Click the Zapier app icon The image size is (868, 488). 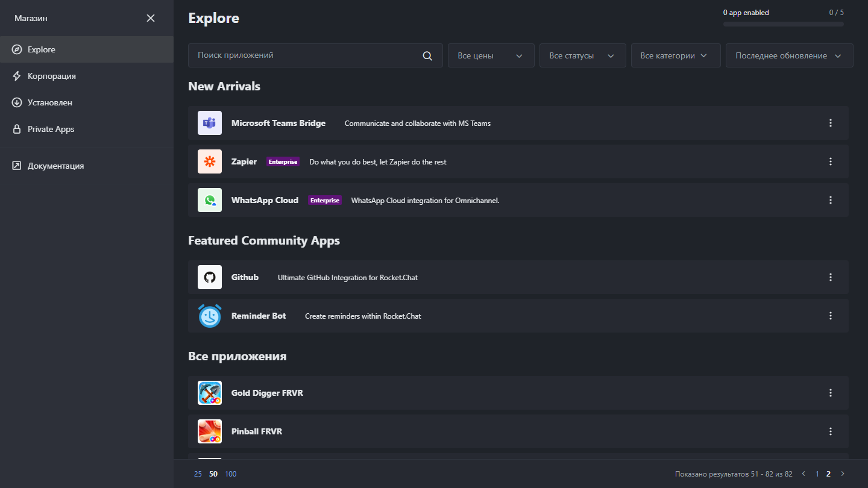pyautogui.click(x=210, y=161)
